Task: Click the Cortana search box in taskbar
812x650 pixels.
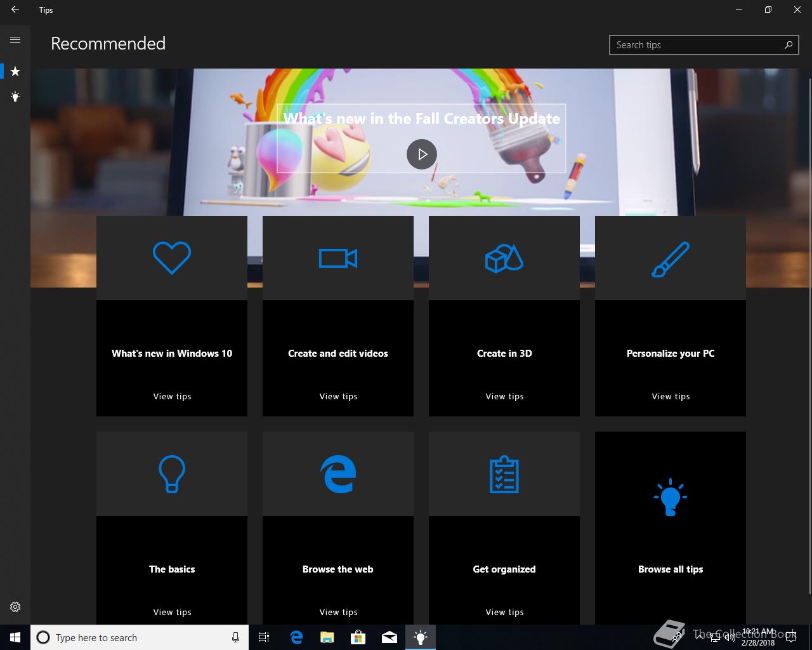Action: click(x=139, y=637)
